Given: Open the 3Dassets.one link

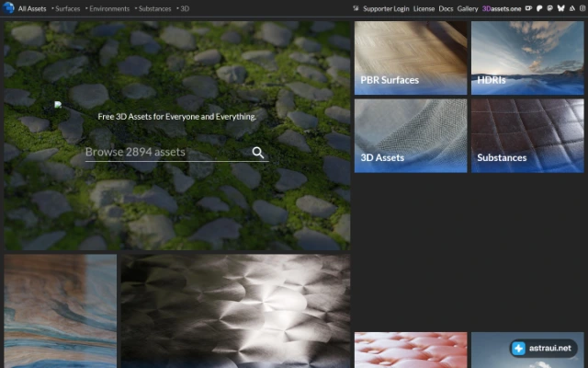Looking at the screenshot, I should pyautogui.click(x=502, y=8).
